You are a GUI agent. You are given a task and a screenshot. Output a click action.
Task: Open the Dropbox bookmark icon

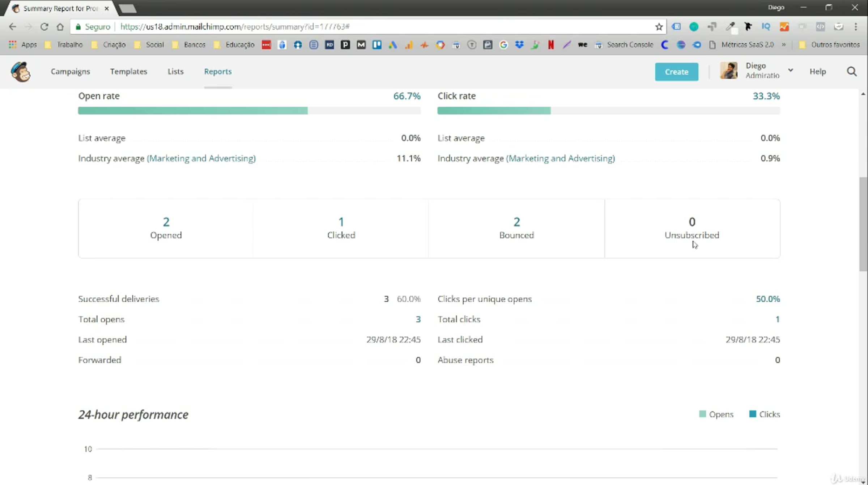pos(519,45)
